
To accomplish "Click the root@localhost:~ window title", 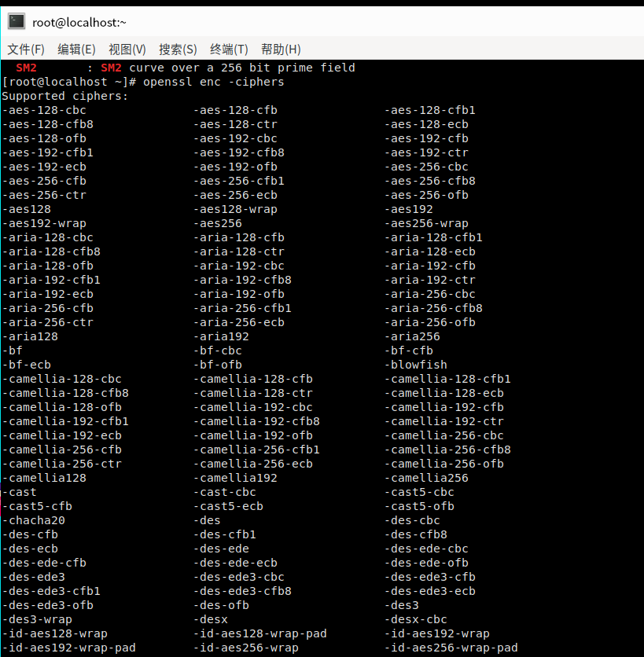I will coord(79,23).
